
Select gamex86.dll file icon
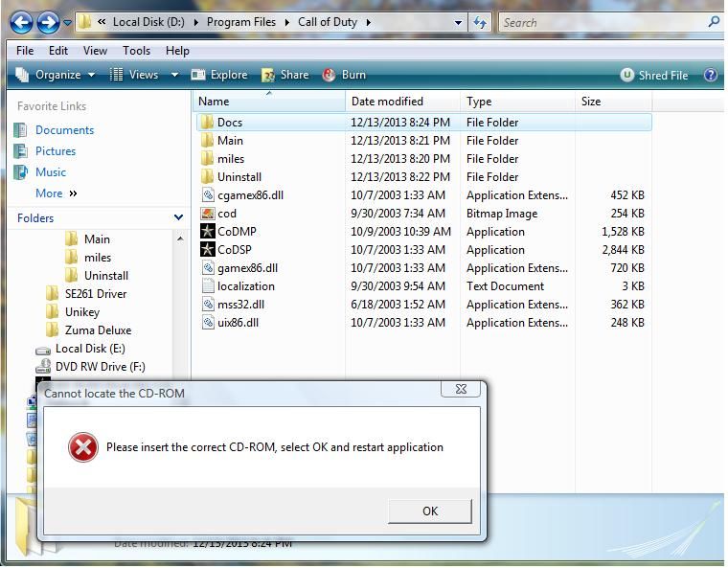click(x=208, y=268)
